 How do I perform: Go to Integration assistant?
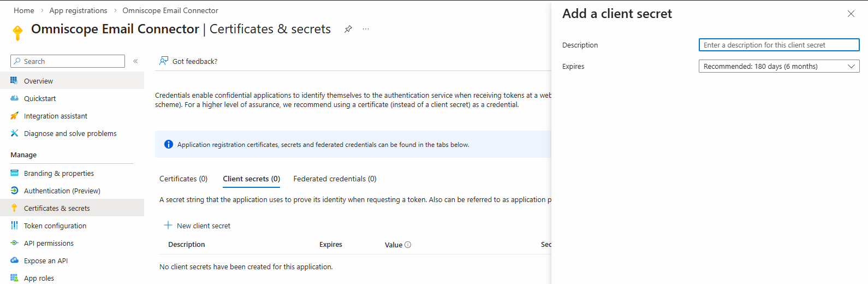coord(72,116)
